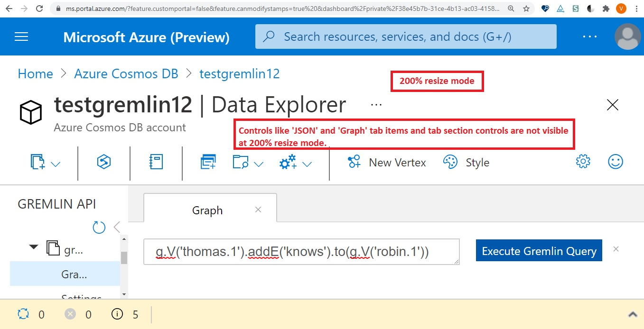Open the open-query folder dropdown chevron

258,164
